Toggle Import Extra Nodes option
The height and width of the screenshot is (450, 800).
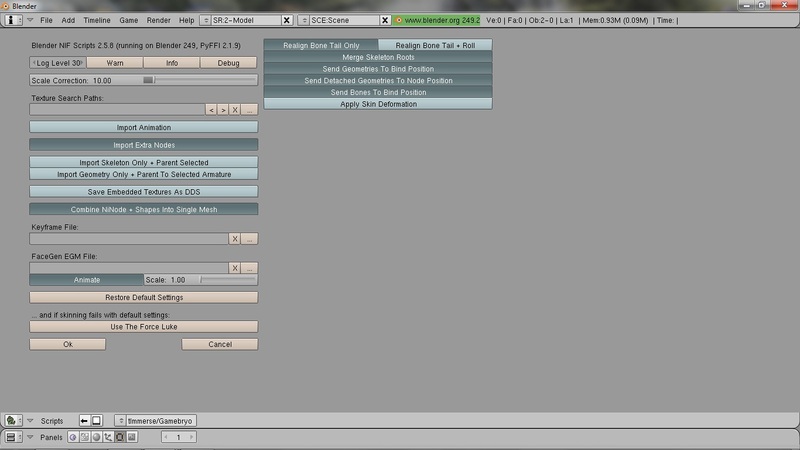(x=144, y=145)
